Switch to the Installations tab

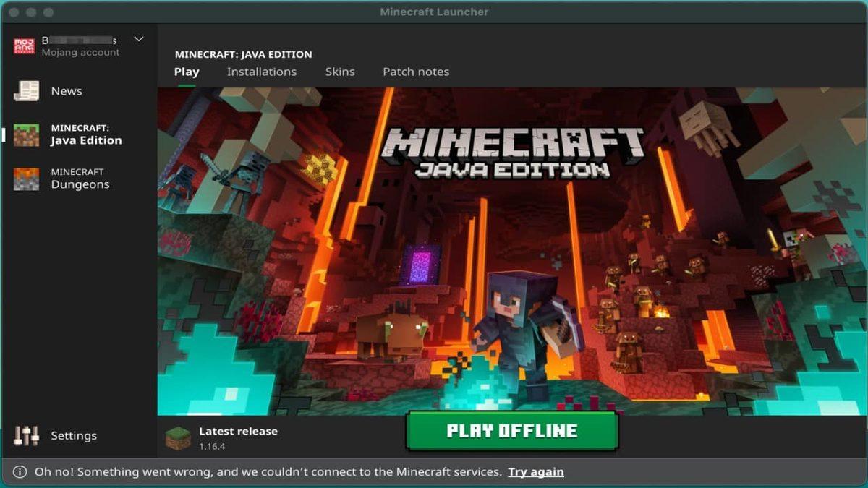(262, 72)
